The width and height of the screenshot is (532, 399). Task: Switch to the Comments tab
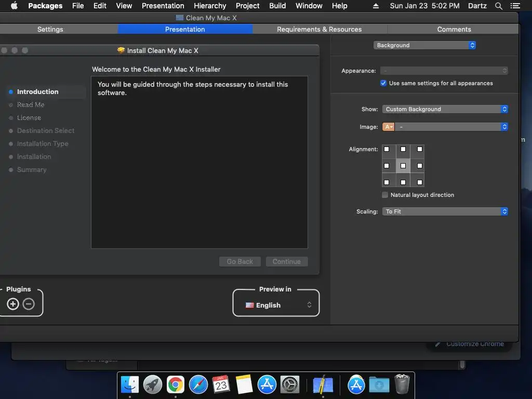[454, 29]
